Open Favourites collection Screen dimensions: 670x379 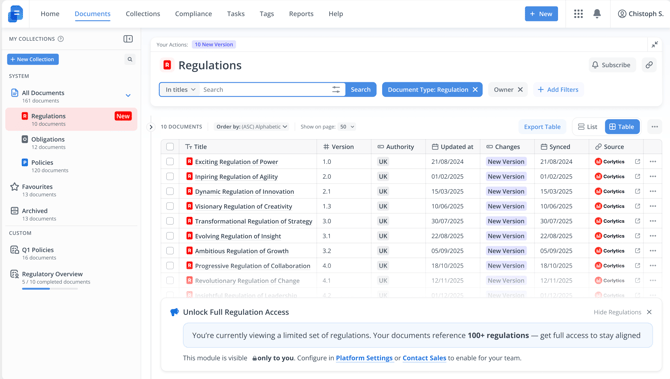tap(71, 190)
